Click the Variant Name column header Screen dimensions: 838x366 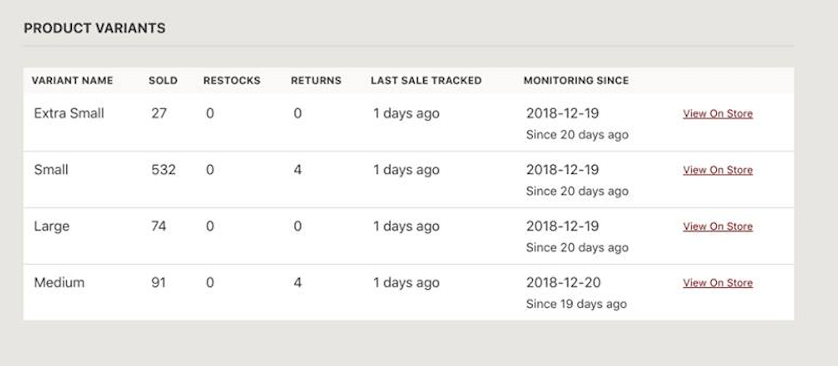pyautogui.click(x=72, y=81)
